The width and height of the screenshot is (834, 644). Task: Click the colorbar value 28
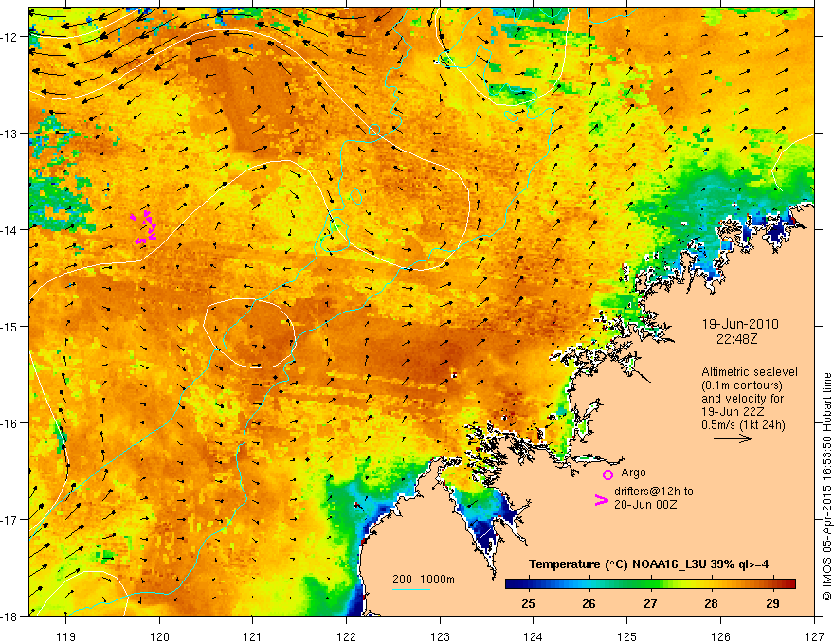[x=711, y=603]
